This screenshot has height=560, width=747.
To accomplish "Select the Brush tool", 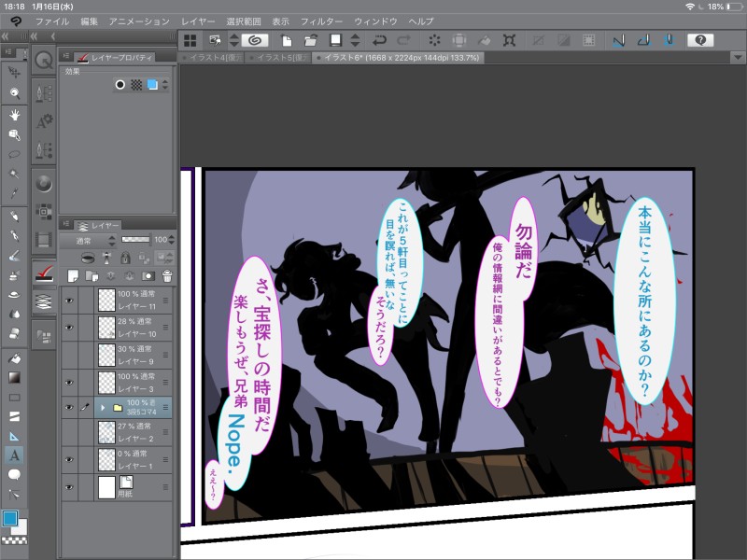I will (14, 256).
